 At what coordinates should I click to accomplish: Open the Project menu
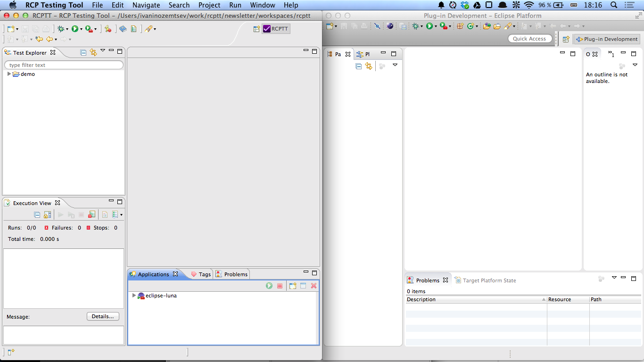click(x=209, y=5)
